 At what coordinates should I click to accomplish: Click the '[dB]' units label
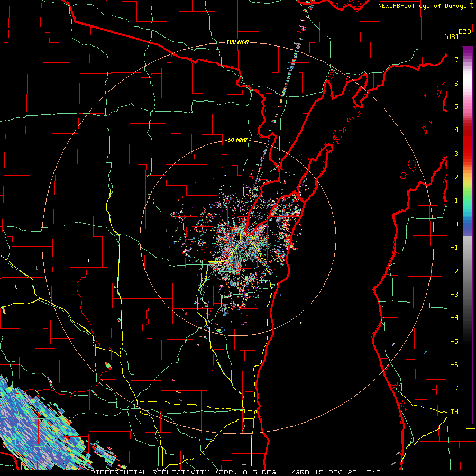coord(452,36)
